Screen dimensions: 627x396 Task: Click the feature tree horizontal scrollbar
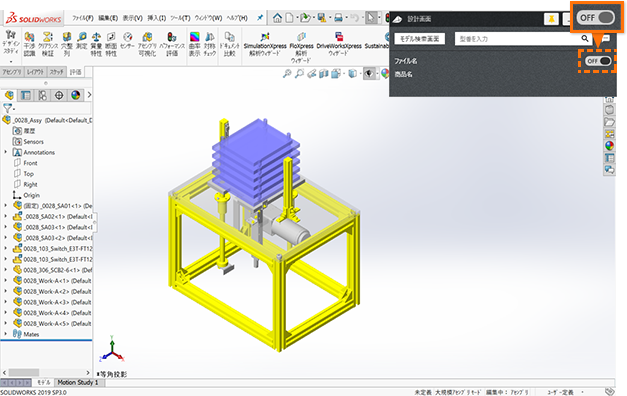[46, 372]
